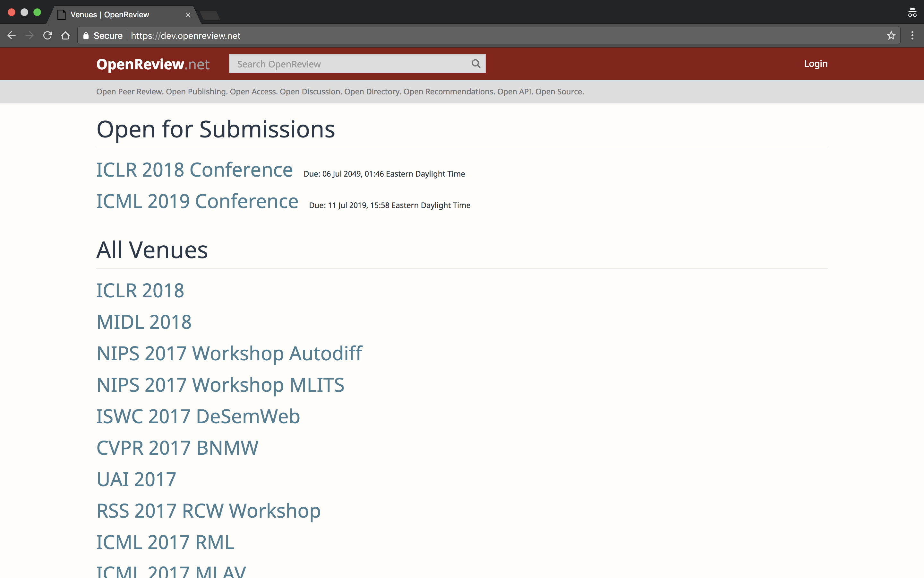Screen dimensions: 924x578
Task: Click the Secure padlock icon
Action: pos(86,36)
